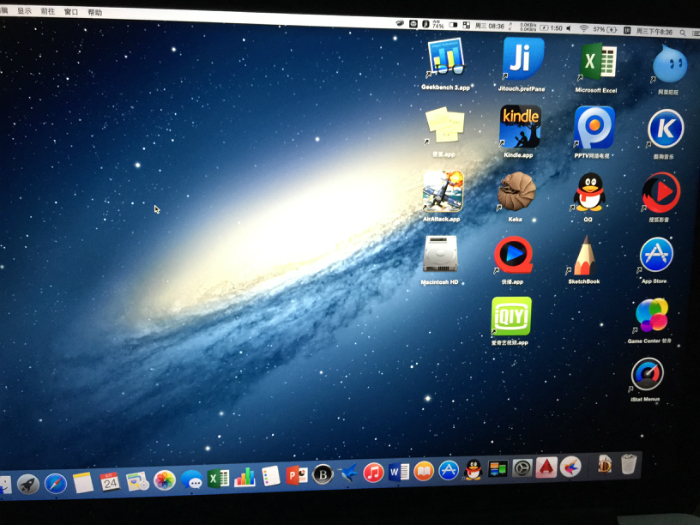Screen dimensions: 700x525
Task: Launch the Kindle app icon
Action: [x=519, y=126]
